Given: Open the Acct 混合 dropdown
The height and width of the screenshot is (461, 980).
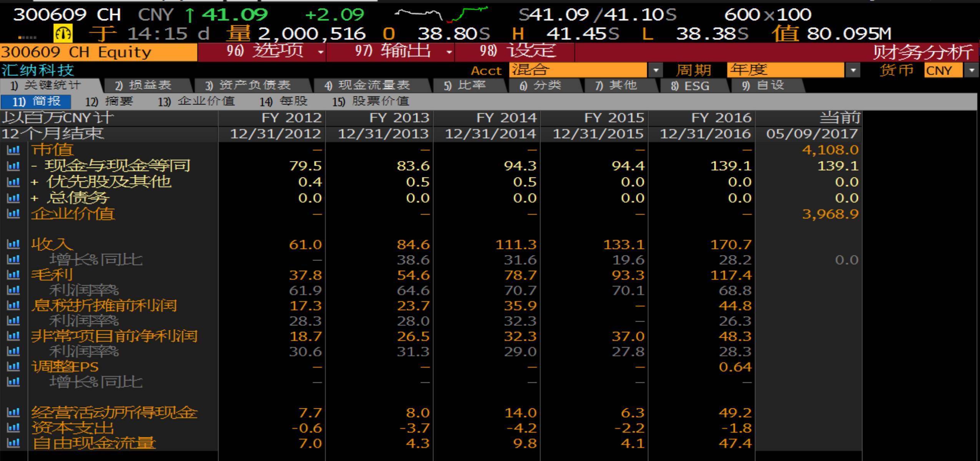Looking at the screenshot, I should [x=655, y=70].
